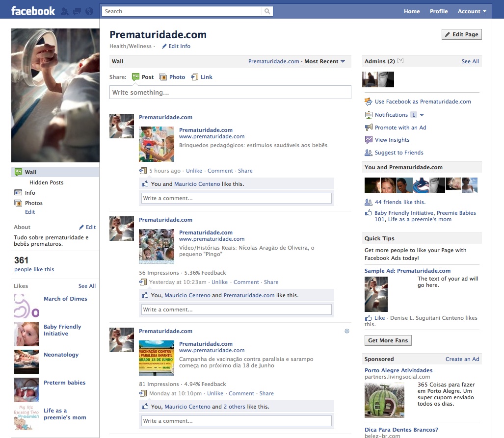Image resolution: width=504 pixels, height=438 pixels.
Task: Click Create an Ad link
Action: coord(462,359)
